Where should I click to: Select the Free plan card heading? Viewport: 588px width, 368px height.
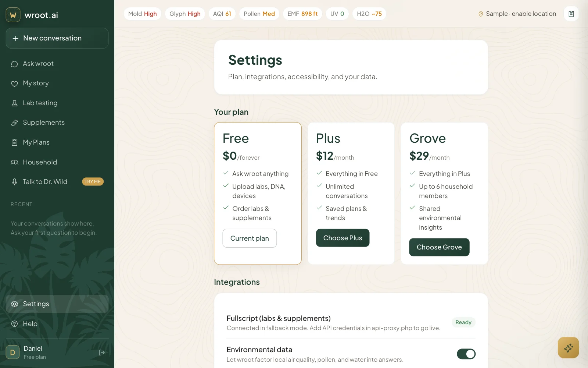pos(236,138)
